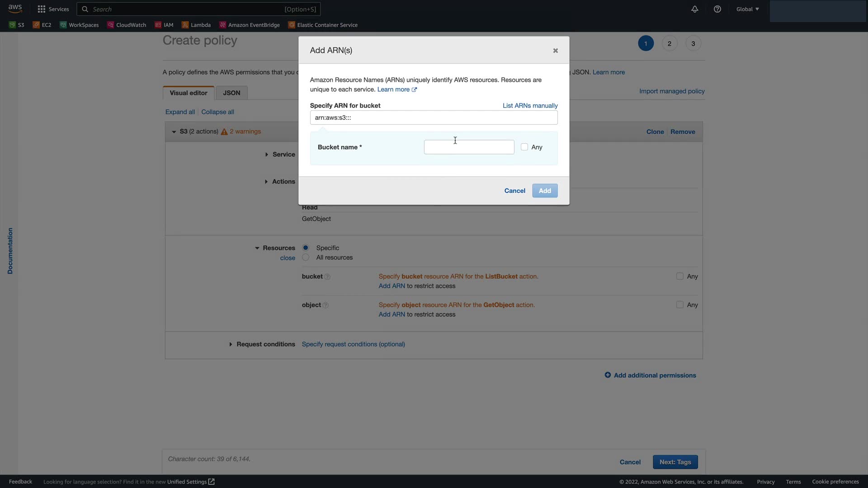Click into the Bucket name input field
Screen dimensions: 868x488
point(469,147)
